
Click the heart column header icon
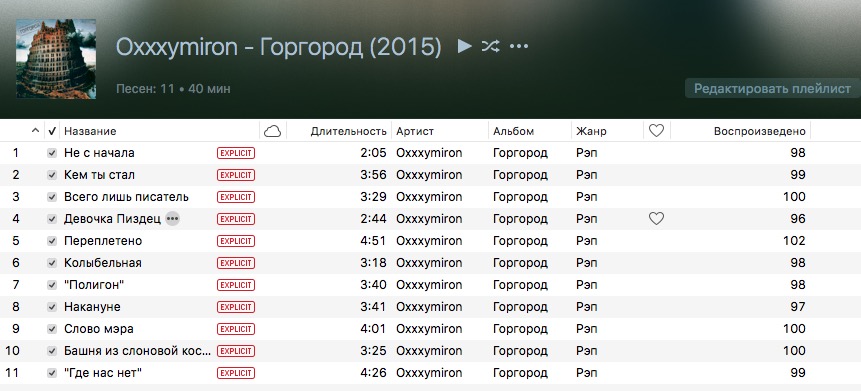click(656, 131)
